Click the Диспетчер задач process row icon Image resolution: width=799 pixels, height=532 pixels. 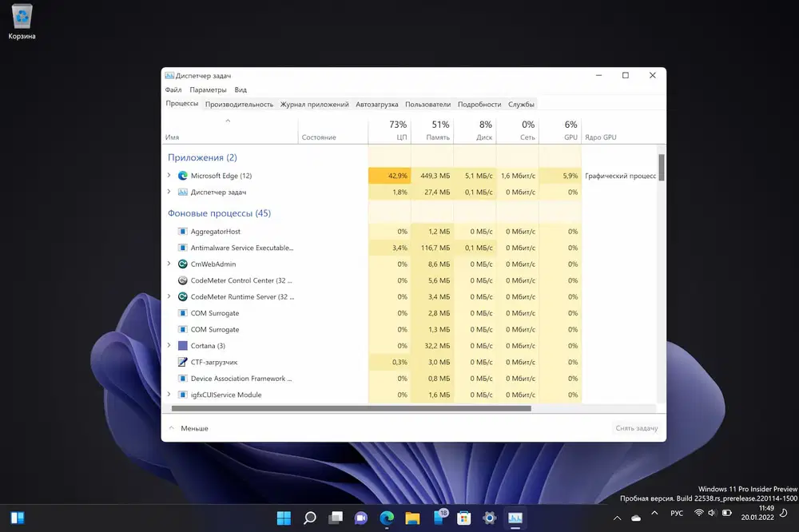point(182,192)
